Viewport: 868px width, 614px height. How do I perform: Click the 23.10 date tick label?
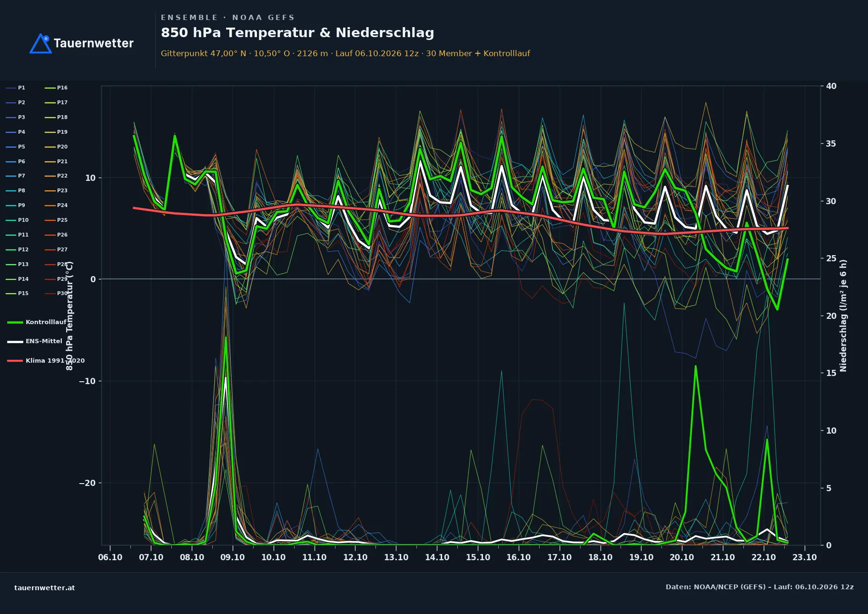(805, 557)
